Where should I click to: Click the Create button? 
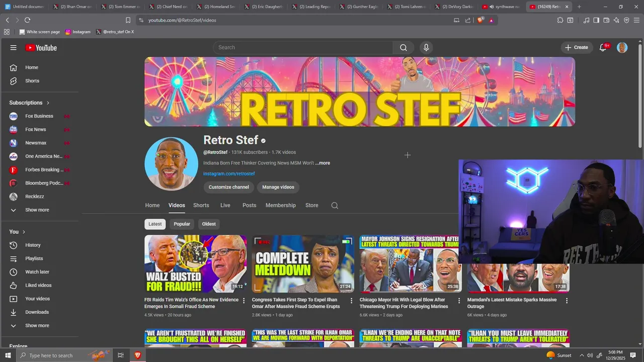[x=577, y=47]
